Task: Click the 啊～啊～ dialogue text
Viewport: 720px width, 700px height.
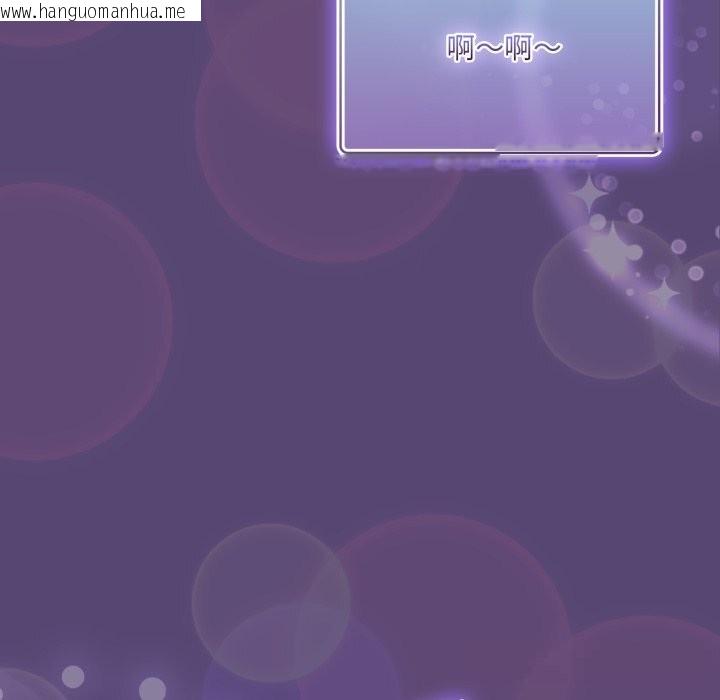Action: (504, 48)
